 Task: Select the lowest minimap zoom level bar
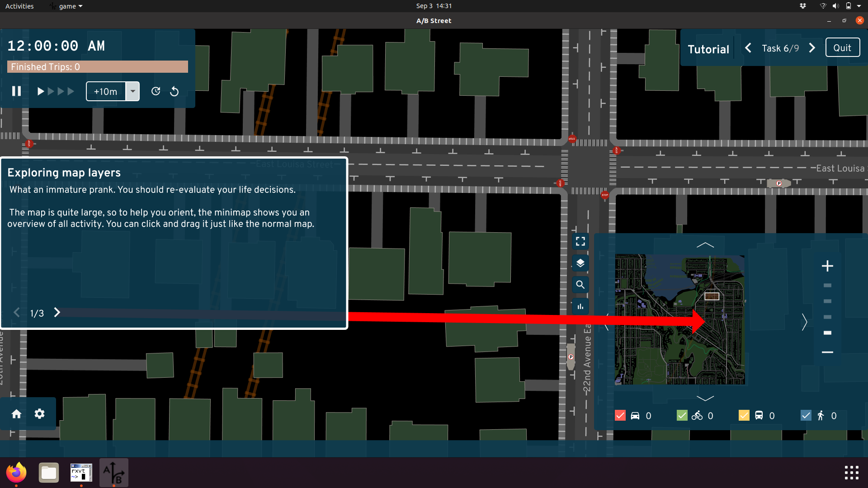point(827,333)
